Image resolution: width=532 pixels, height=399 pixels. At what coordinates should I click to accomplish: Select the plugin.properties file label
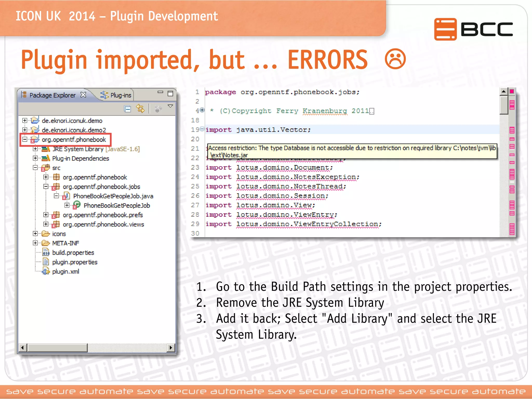point(75,262)
